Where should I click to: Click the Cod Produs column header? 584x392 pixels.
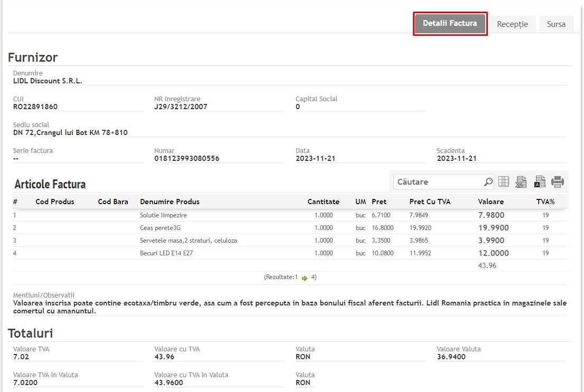[x=55, y=202]
